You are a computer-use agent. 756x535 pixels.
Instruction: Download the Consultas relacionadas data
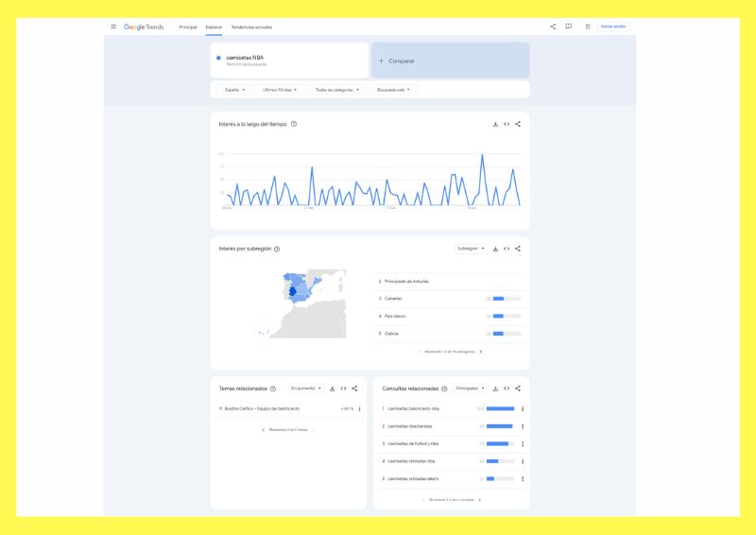495,388
